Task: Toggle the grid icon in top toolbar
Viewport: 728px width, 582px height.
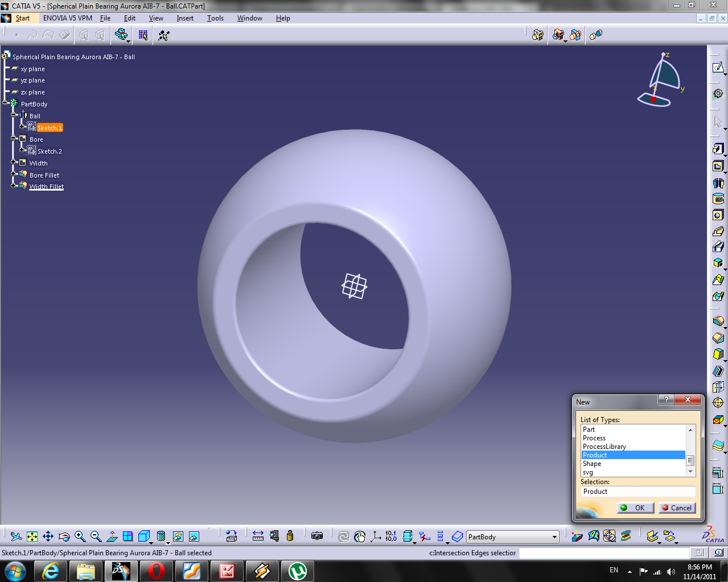Action: 143,35
